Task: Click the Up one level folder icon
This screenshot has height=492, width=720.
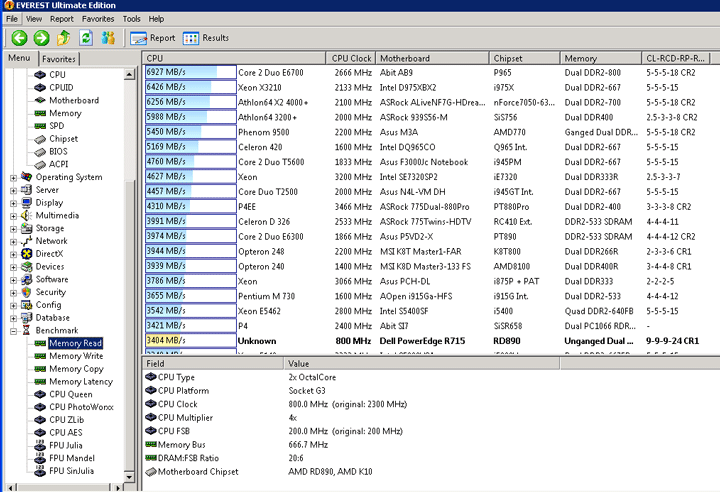Action: [63, 38]
